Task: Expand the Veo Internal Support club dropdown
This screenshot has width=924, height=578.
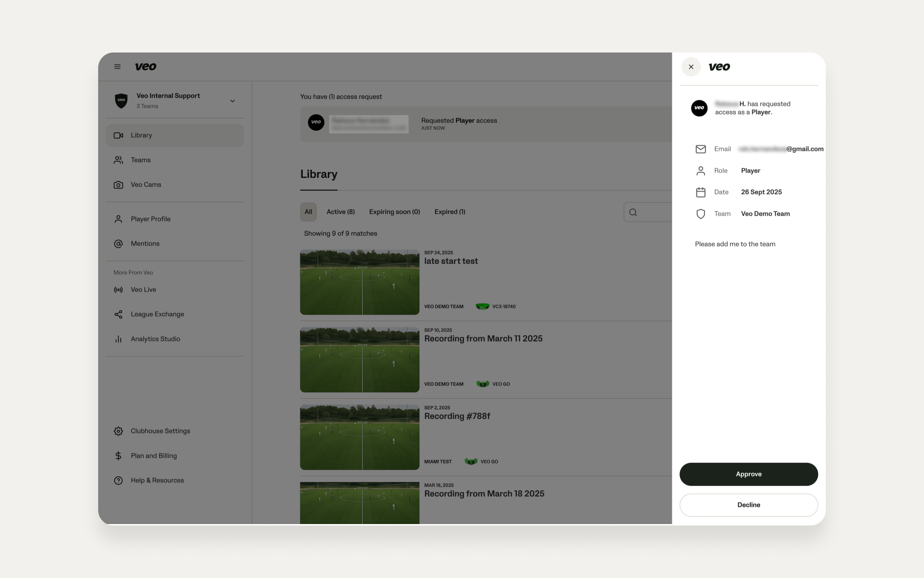Action: click(x=232, y=101)
